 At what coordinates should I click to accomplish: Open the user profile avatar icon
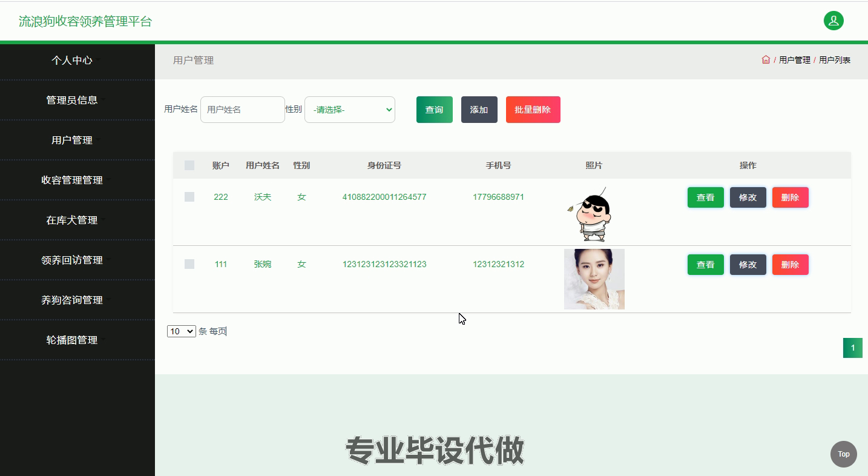click(833, 21)
